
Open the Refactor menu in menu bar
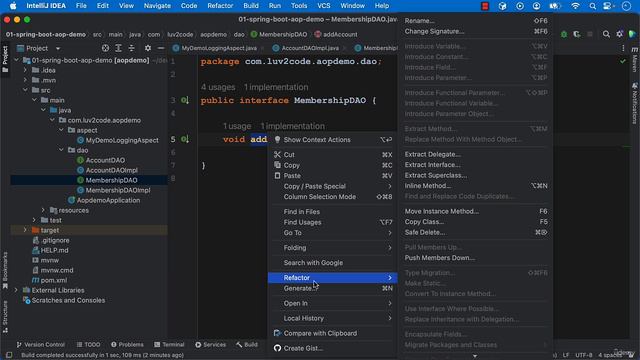coord(220,6)
